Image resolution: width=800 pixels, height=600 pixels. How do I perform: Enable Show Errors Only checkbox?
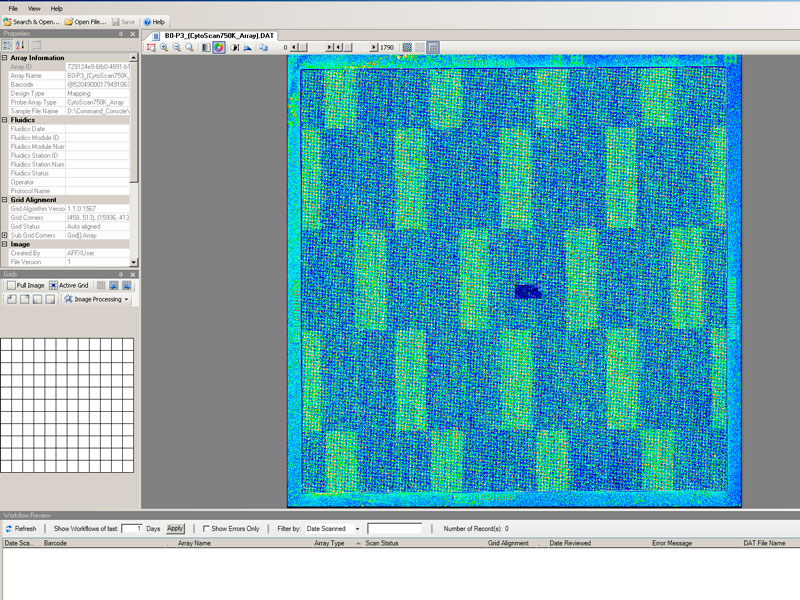[x=206, y=528]
